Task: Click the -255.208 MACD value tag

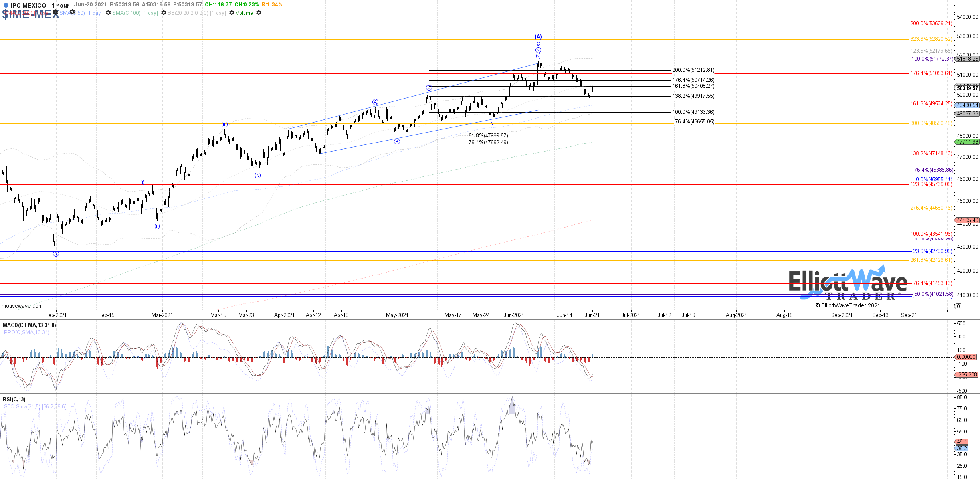Action: (967, 374)
